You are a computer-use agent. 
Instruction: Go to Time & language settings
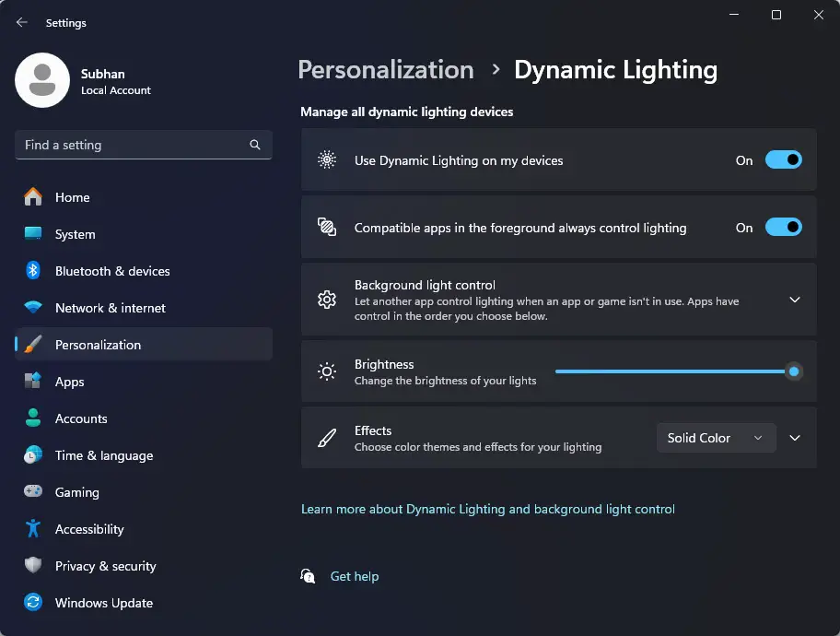[x=144, y=455]
